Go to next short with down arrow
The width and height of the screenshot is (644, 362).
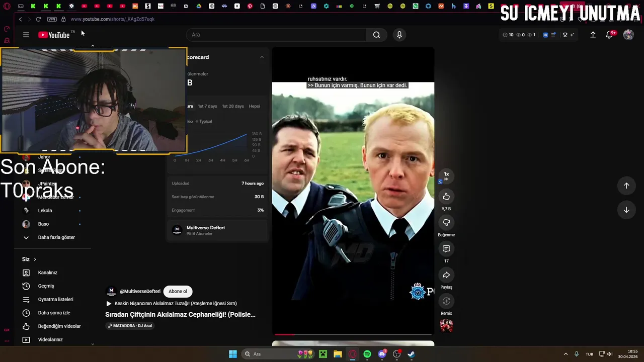tap(626, 210)
